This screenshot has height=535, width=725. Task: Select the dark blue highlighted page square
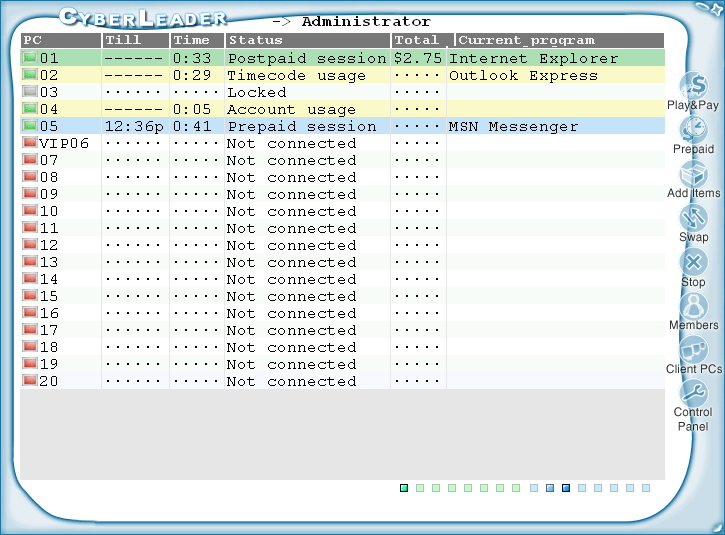click(566, 488)
